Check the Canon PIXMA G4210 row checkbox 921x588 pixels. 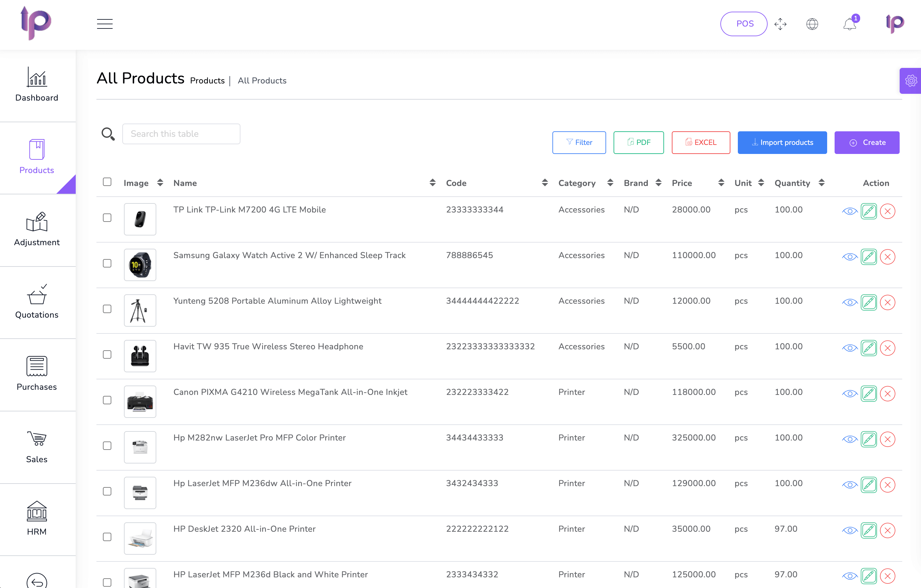coord(107,400)
